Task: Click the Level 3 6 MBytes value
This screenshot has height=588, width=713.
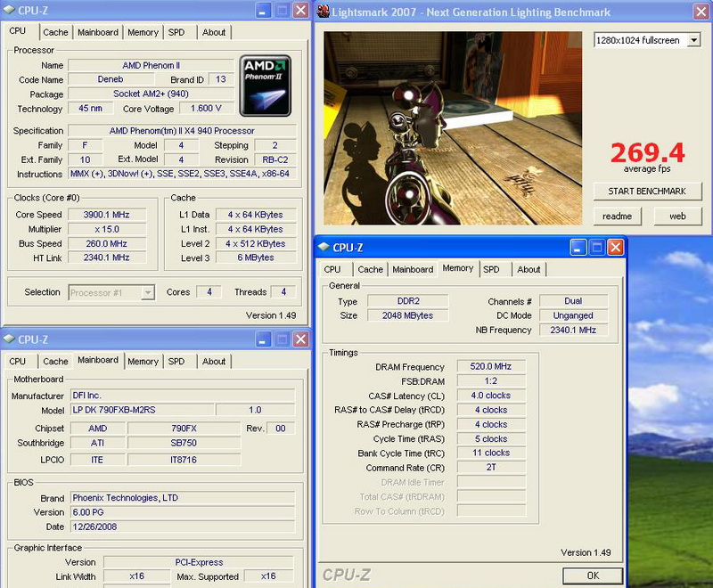Action: coord(256,257)
